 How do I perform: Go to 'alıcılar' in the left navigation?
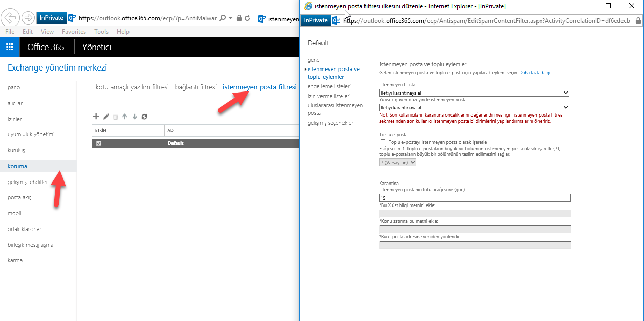point(15,103)
